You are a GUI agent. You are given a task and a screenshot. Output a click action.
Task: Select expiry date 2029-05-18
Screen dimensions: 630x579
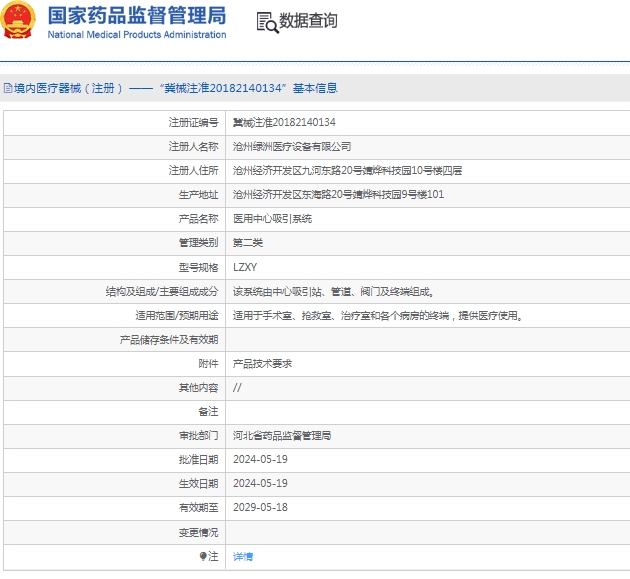click(260, 507)
